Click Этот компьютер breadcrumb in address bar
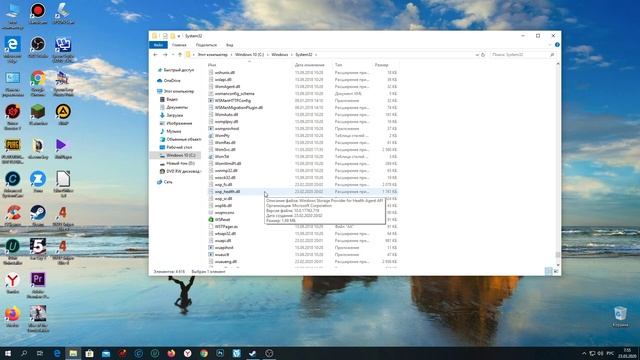 pyautogui.click(x=212, y=55)
